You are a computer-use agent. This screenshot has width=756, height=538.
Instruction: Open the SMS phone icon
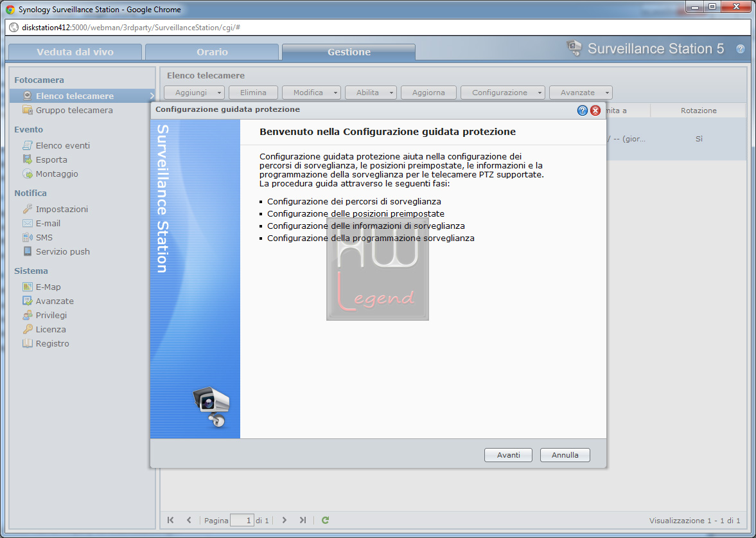tap(28, 237)
